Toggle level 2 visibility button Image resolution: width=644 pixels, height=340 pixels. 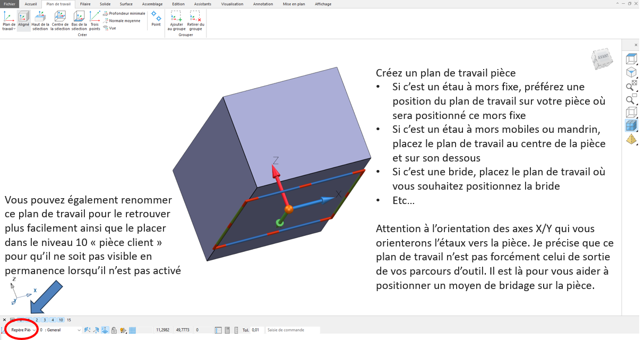[x=37, y=320]
